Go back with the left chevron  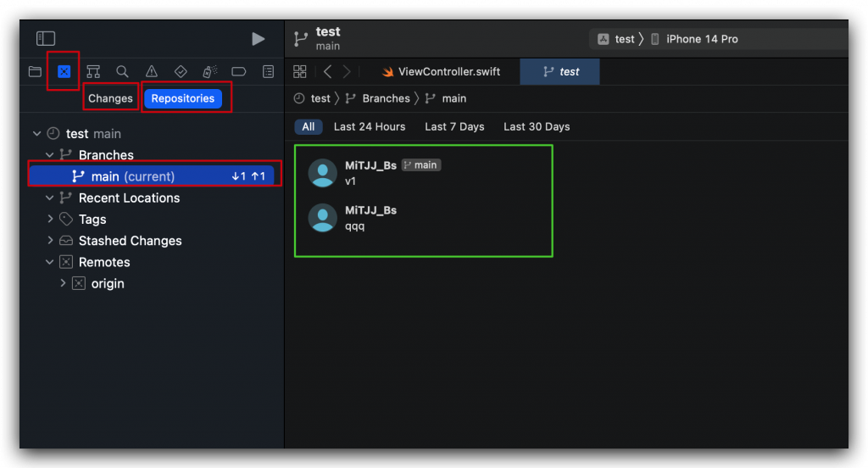tap(328, 71)
